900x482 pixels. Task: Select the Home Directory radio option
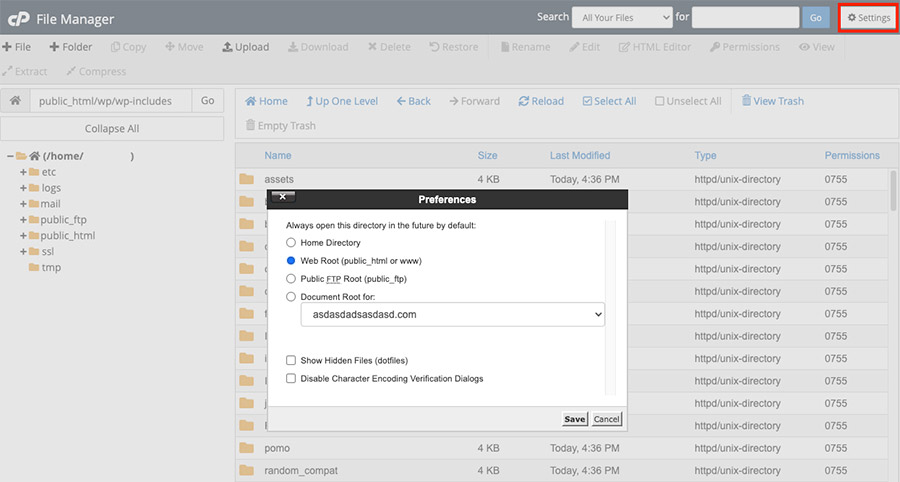[291, 243]
